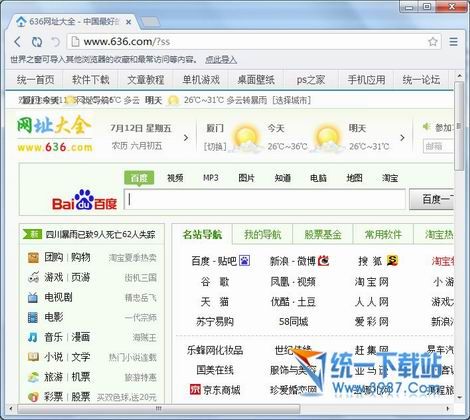Open 软件下载 in navigation bar

point(91,80)
